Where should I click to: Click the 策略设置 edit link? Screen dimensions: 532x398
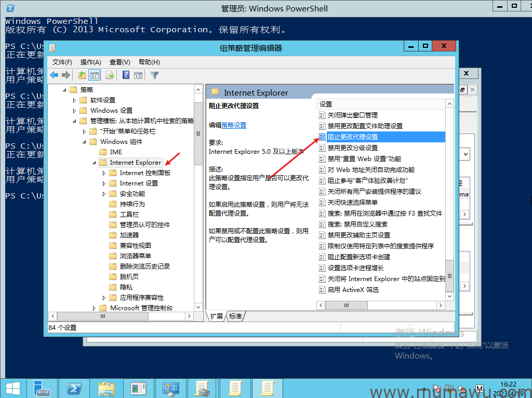[234, 125]
